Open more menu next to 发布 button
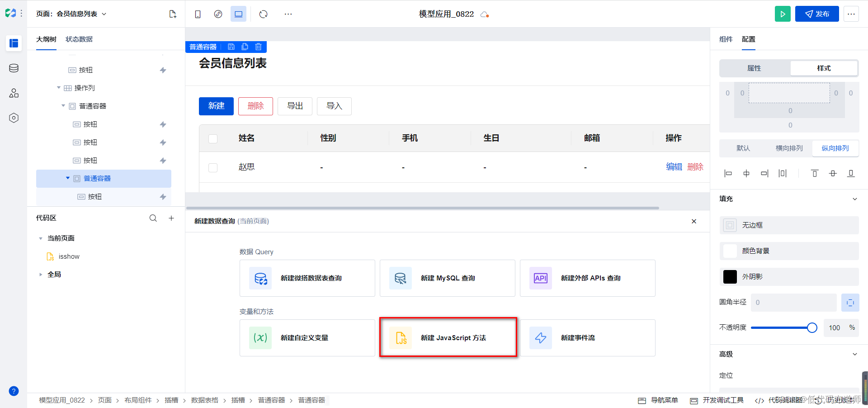The width and height of the screenshot is (868, 408). coord(851,14)
